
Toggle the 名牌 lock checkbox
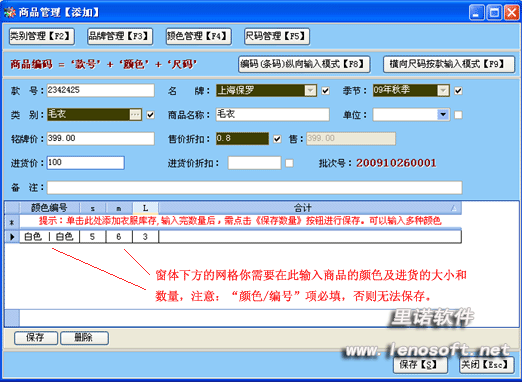[x=325, y=91]
